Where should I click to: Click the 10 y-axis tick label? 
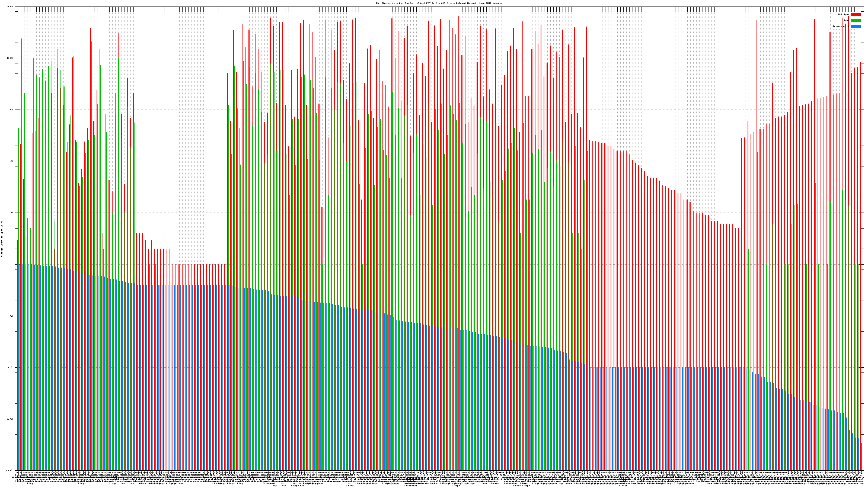tap(12, 213)
